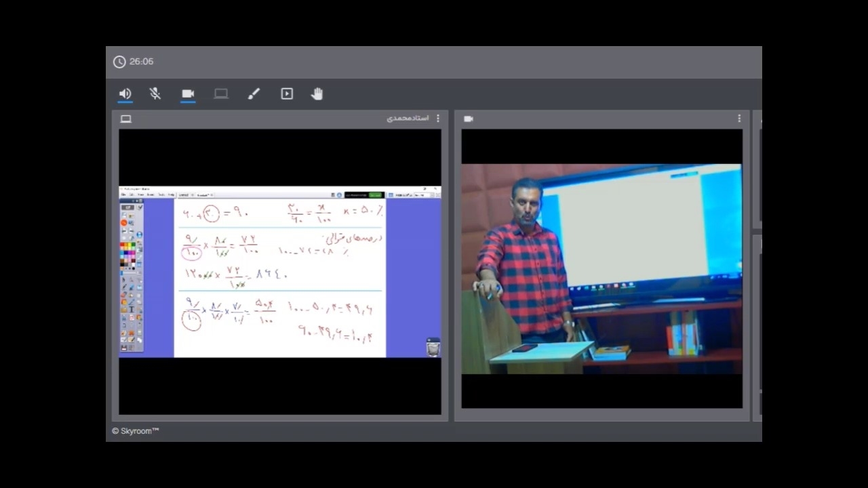Raise your hand with the hand icon

coord(317,94)
